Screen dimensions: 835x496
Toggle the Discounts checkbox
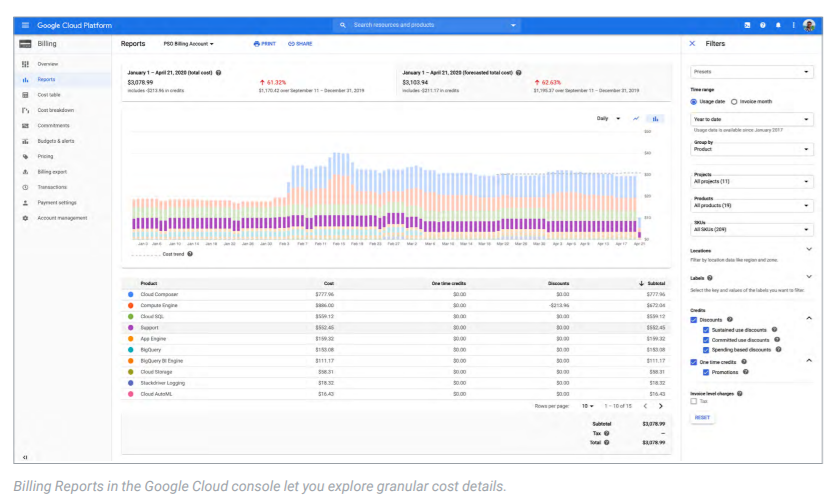coord(693,320)
